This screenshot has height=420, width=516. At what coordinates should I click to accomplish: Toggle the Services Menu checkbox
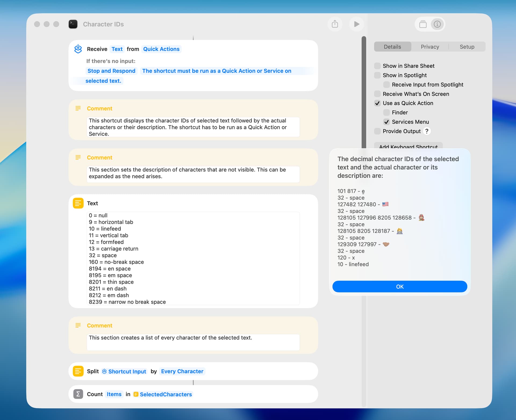click(x=386, y=122)
